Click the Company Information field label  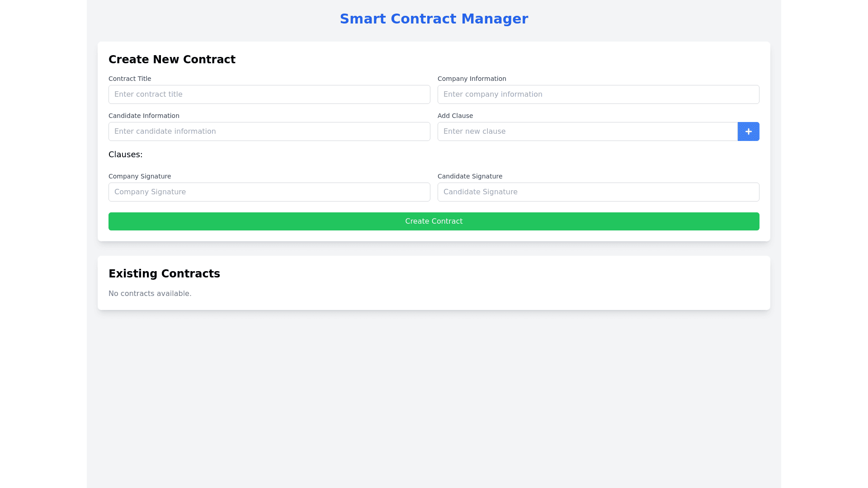tap(472, 79)
